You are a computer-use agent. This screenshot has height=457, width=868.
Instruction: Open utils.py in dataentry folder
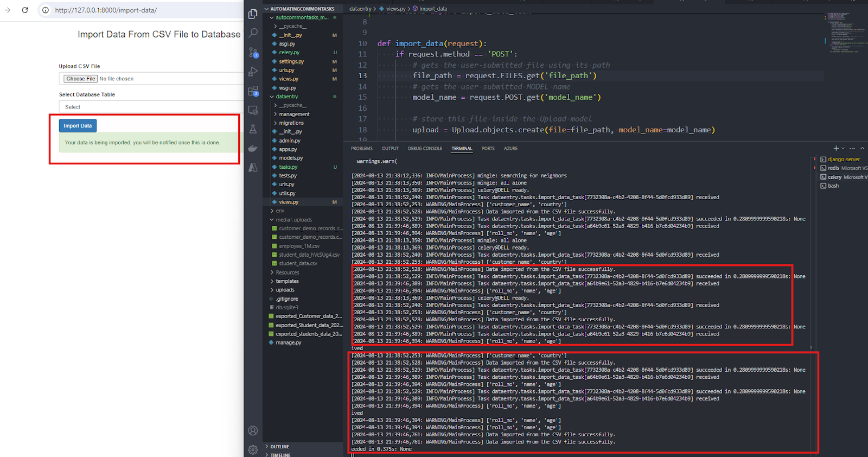[x=287, y=193]
